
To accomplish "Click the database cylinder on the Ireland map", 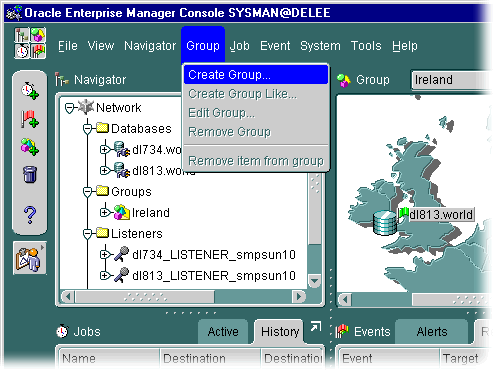I will coord(385,223).
